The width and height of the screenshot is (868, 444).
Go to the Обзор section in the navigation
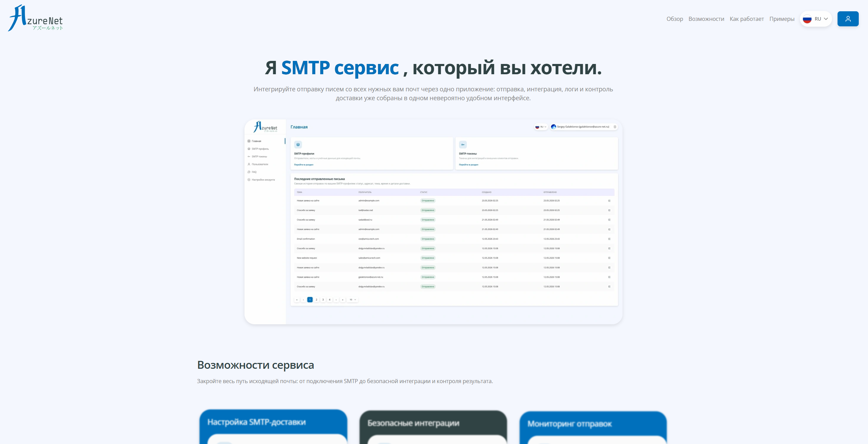coord(675,19)
